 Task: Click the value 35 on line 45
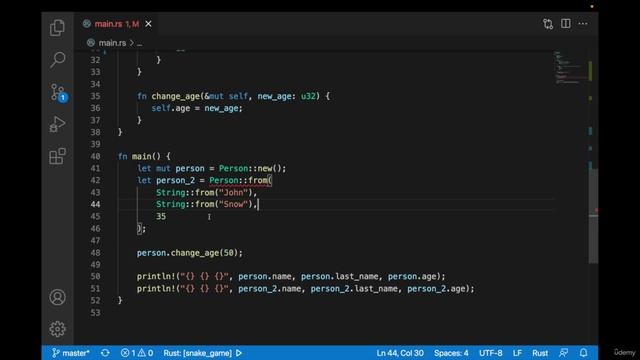(161, 216)
